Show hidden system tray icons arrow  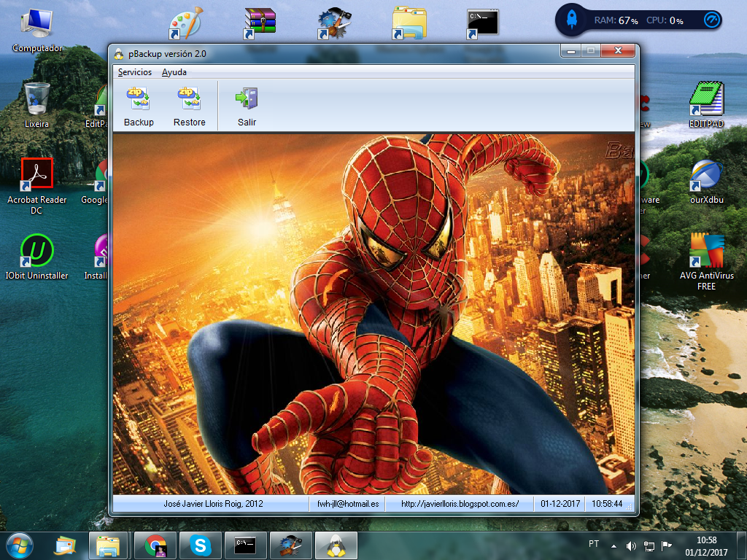click(614, 545)
